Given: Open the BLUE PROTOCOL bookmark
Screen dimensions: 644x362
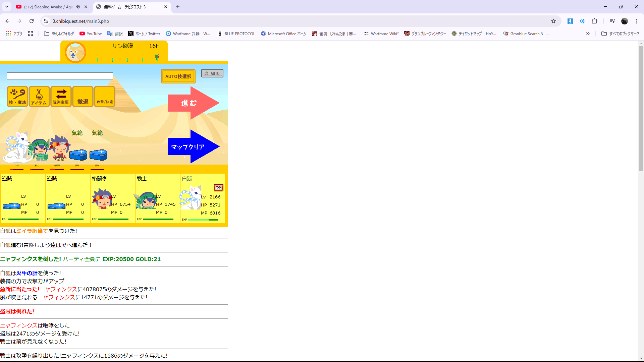Looking at the screenshot, I should point(236,34).
